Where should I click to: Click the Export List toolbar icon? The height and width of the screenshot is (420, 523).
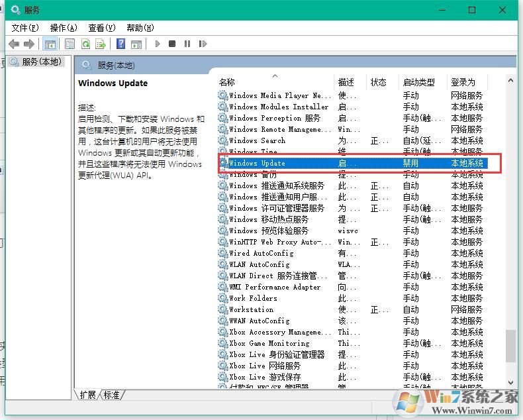point(101,44)
